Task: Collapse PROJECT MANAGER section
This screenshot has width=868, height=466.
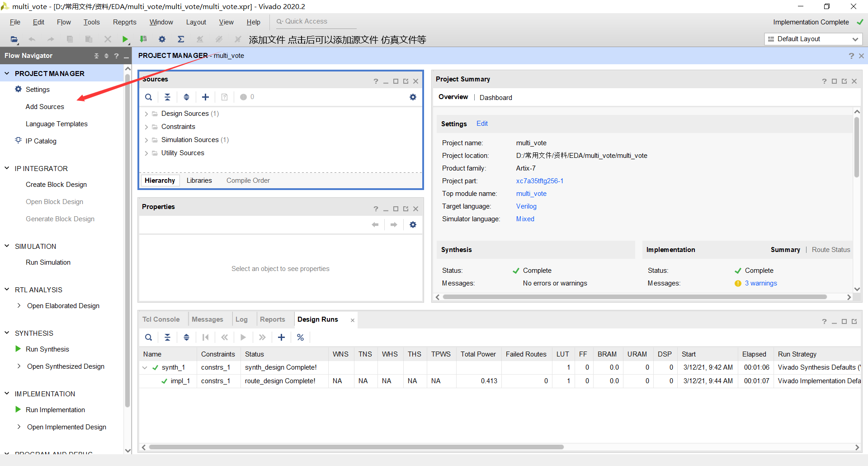Action: (7, 73)
